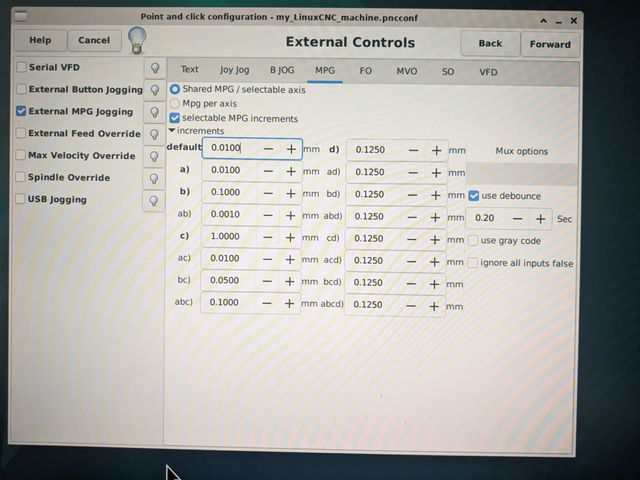
Task: Enable the use gray code option
Action: pyautogui.click(x=474, y=241)
